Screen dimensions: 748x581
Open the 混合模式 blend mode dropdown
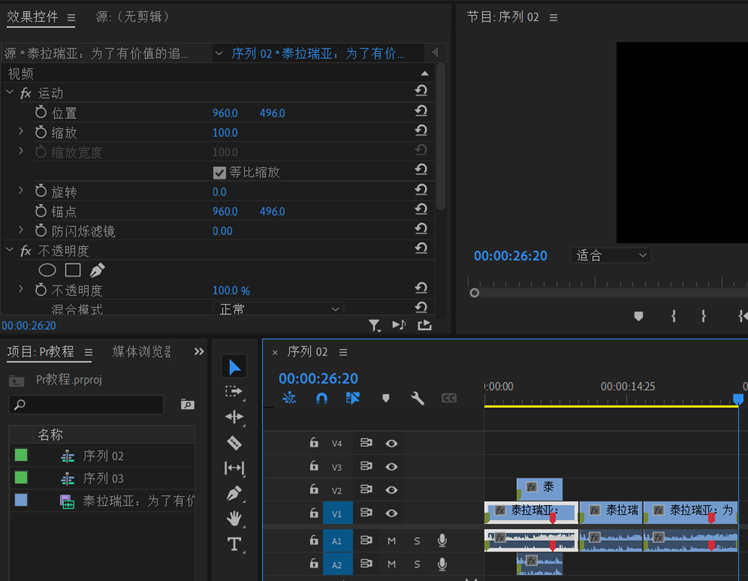coord(280,309)
